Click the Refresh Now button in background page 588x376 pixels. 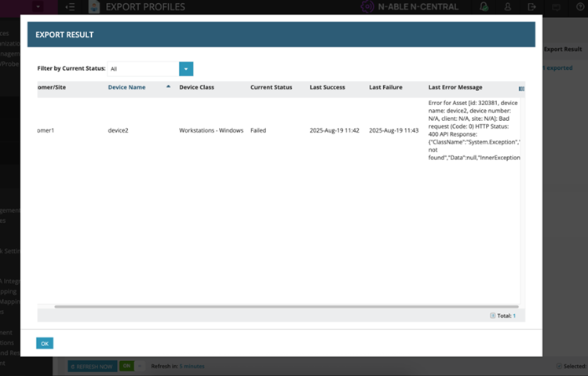tap(93, 367)
